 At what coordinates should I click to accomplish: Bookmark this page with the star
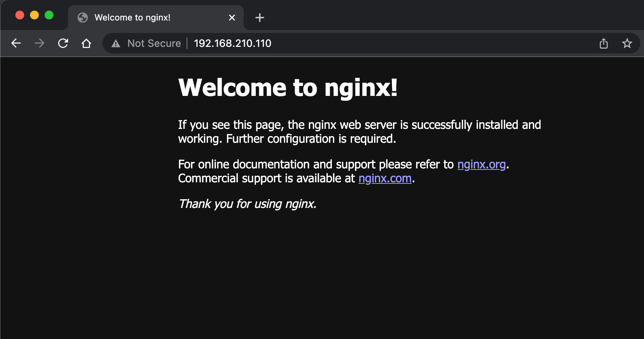[627, 43]
